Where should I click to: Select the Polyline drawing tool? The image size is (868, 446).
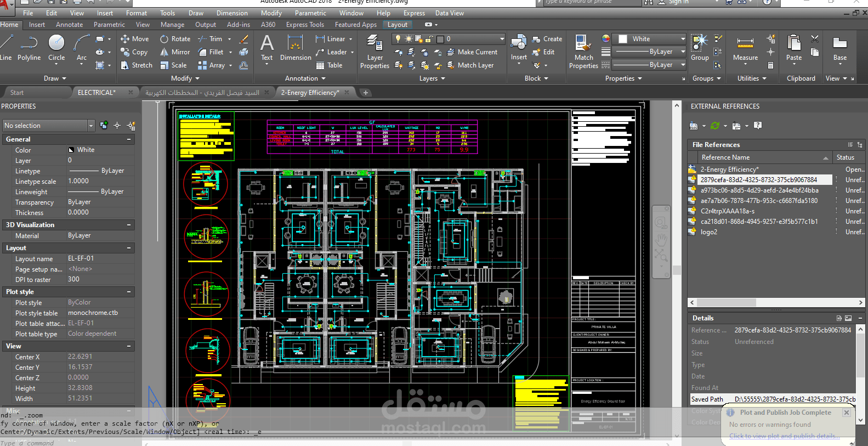pos(29,47)
